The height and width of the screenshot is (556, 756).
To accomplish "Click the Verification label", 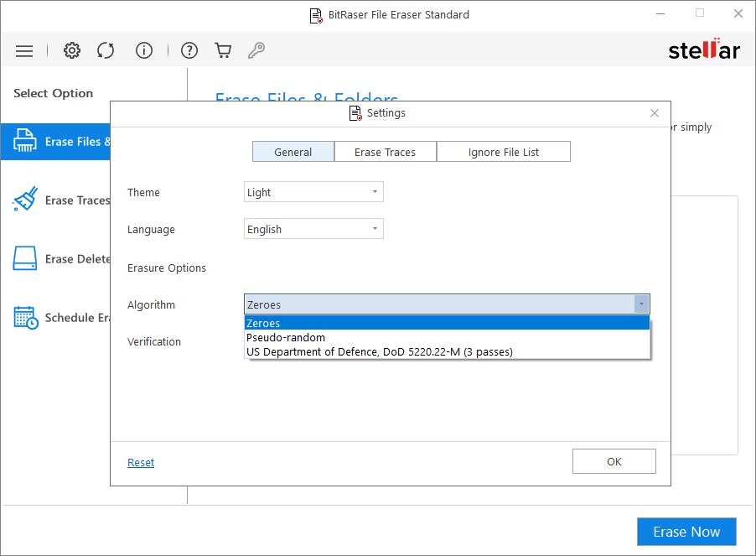I will 154,341.
